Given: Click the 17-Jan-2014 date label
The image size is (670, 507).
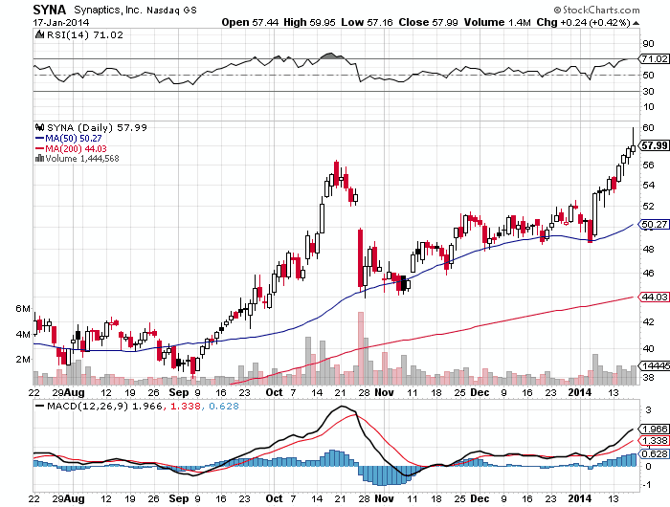Looking at the screenshot, I should click(61, 23).
